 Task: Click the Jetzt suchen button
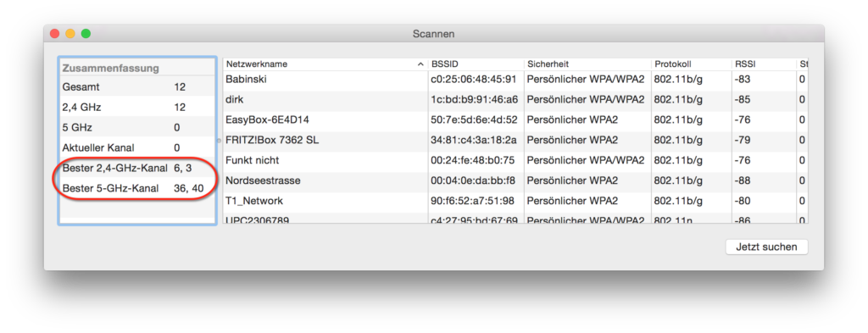766,247
